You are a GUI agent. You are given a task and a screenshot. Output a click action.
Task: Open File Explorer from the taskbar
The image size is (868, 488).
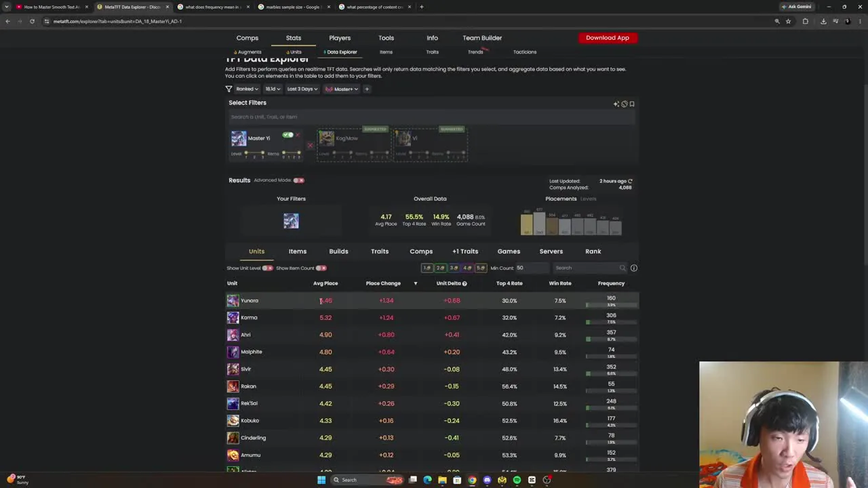(x=442, y=480)
